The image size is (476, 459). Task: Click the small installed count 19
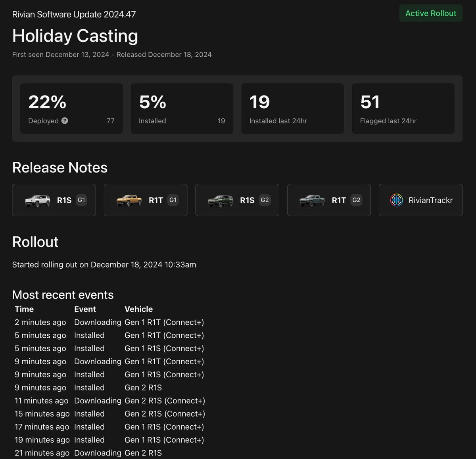click(221, 121)
